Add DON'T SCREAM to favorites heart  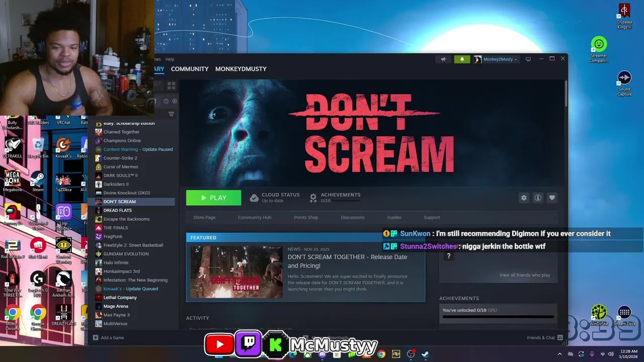coord(552,198)
